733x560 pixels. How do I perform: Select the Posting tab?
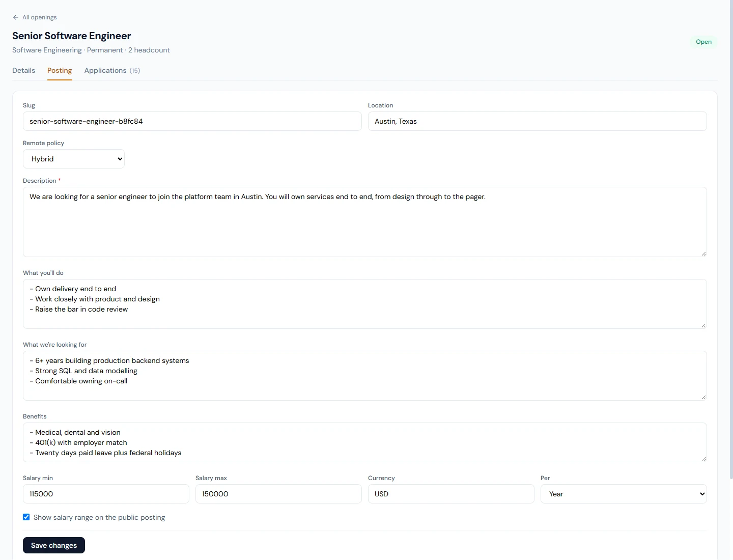coord(60,70)
